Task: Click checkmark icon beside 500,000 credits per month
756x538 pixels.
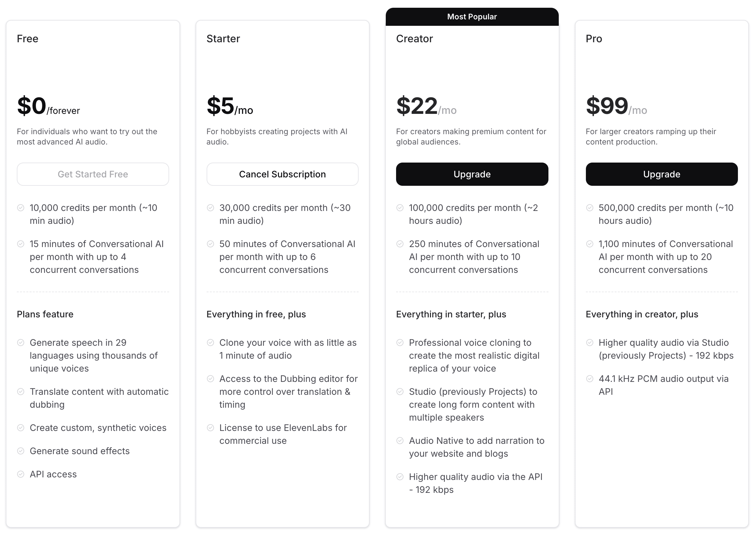Action: coord(589,208)
